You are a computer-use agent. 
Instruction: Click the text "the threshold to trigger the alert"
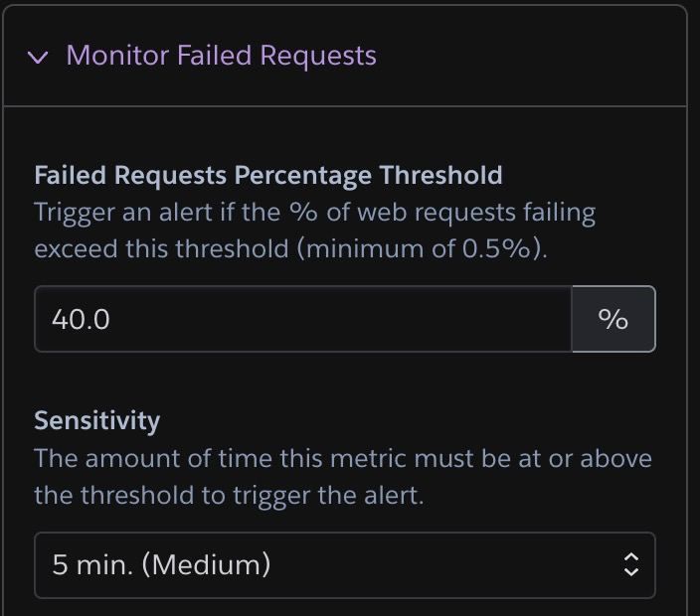pos(229,495)
